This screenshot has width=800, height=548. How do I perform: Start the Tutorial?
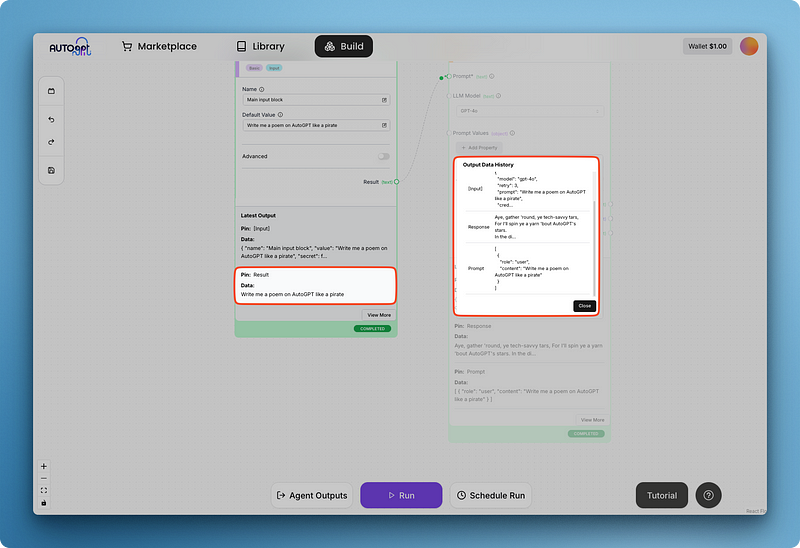click(662, 495)
